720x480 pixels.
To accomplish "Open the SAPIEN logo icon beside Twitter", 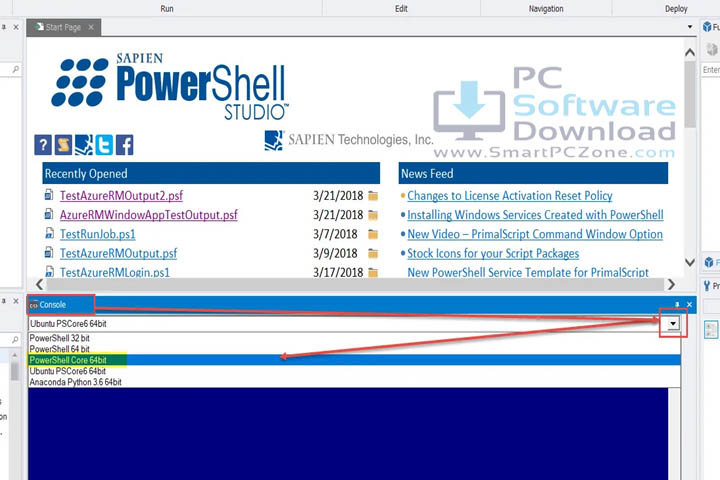I will click(84, 145).
